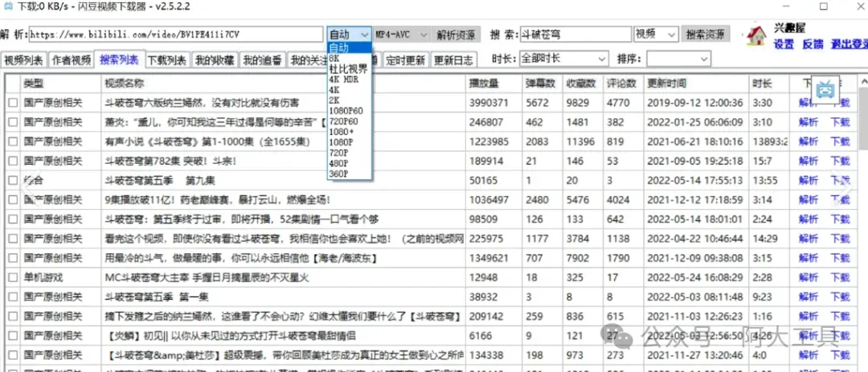Choose 480P from quality list
Viewport: 868px width, 372px height.
[350, 163]
